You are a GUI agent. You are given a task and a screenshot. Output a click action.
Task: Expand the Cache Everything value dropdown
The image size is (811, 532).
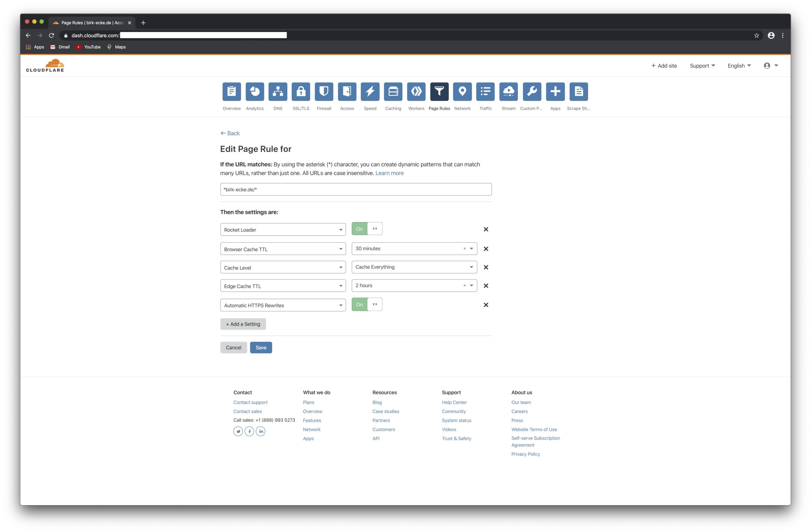471,267
